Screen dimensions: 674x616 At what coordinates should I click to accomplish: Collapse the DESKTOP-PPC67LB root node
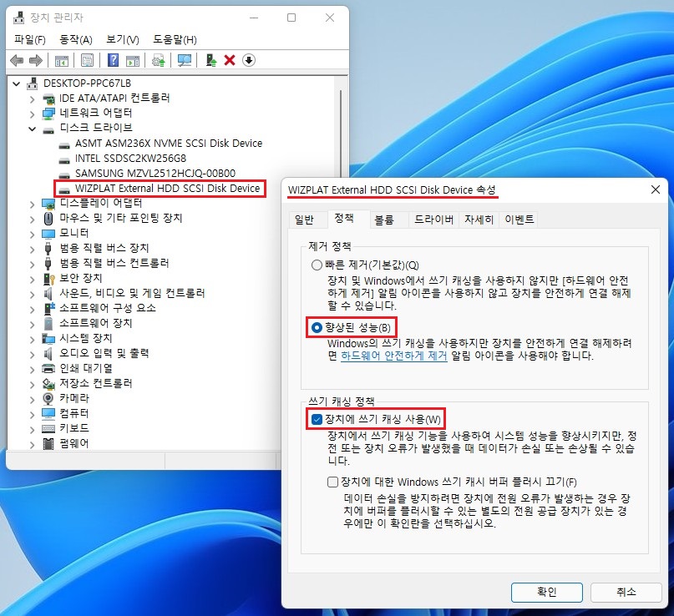(x=17, y=83)
